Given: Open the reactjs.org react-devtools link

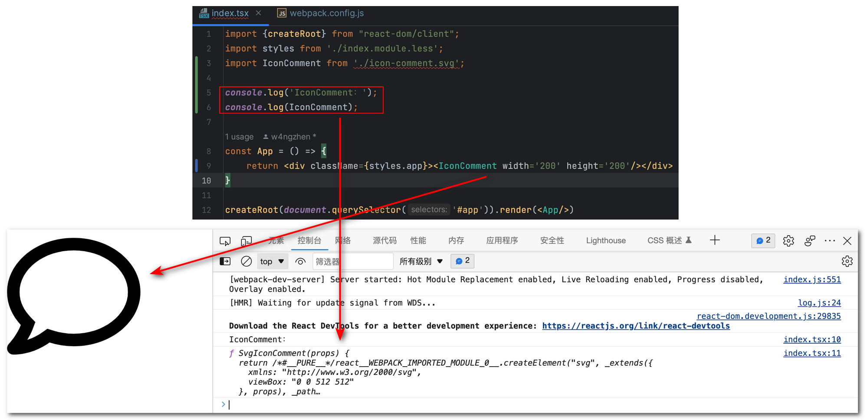Looking at the screenshot, I should coord(636,326).
